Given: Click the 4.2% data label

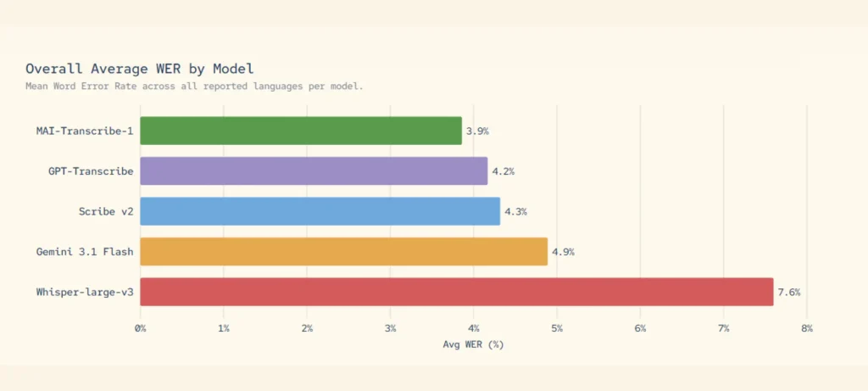Looking at the screenshot, I should tap(503, 171).
